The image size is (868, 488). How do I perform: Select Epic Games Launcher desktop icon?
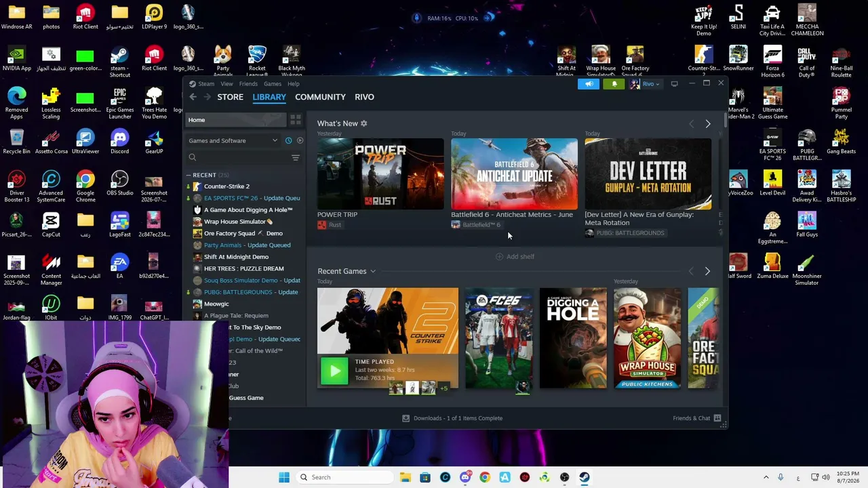pyautogui.click(x=119, y=104)
